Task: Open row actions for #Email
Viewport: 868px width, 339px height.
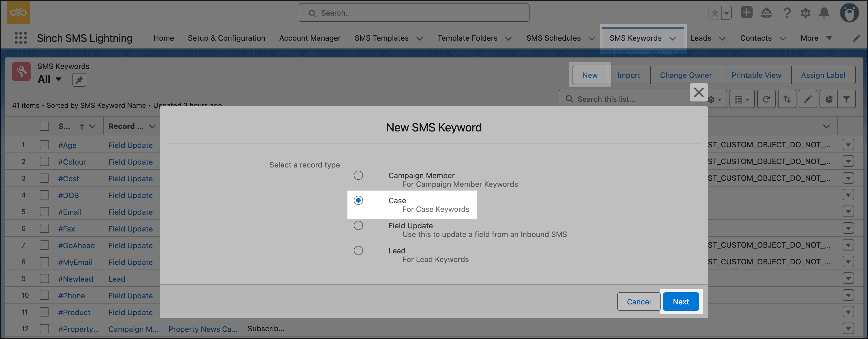Action: (x=848, y=212)
